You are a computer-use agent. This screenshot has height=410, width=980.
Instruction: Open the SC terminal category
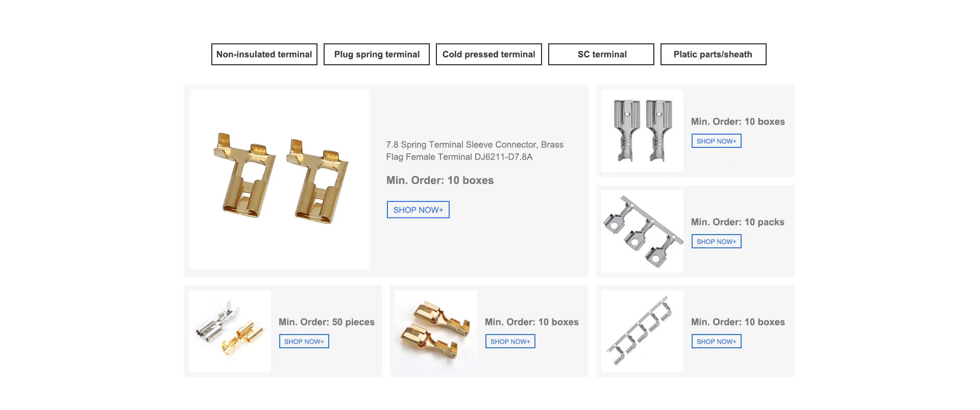coord(601,54)
